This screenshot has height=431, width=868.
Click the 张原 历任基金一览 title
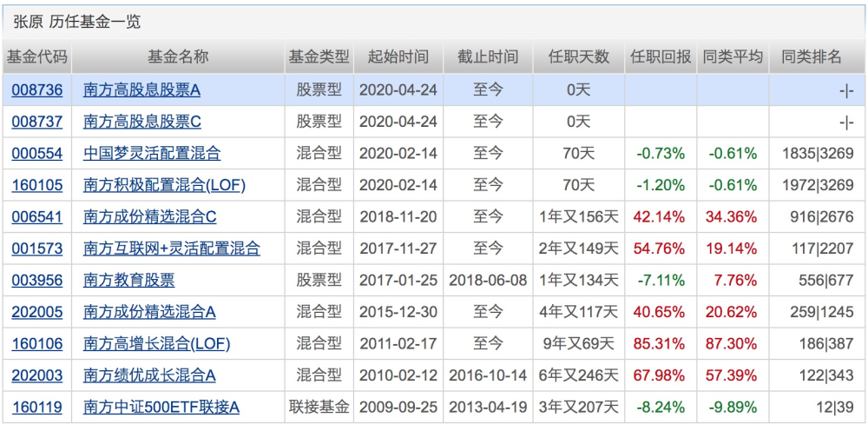[x=77, y=22]
